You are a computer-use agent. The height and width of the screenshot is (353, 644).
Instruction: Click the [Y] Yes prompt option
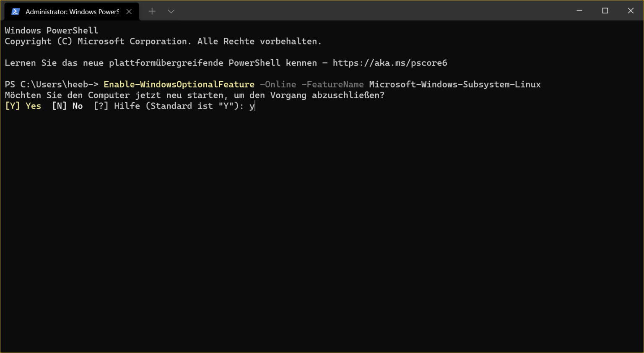coord(23,106)
